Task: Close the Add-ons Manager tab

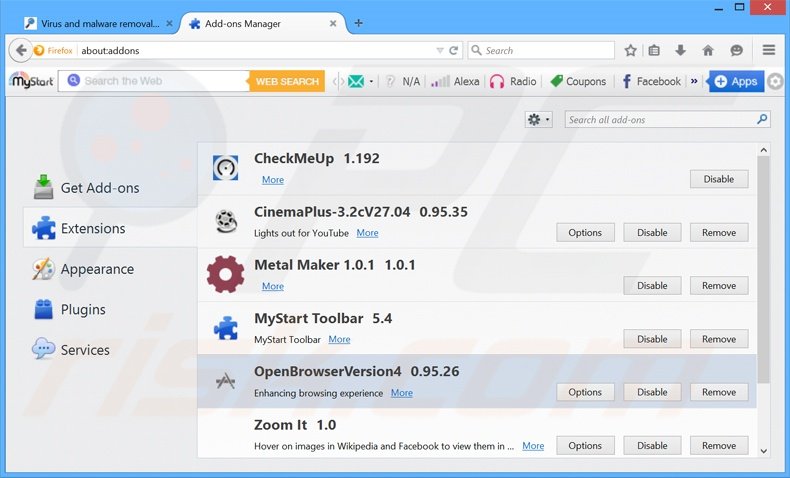Action: 333,23
